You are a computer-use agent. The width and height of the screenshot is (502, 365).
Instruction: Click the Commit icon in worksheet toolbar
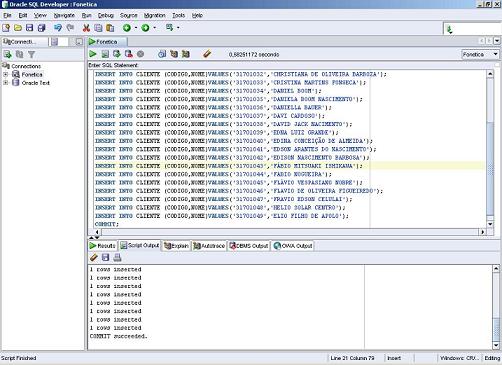click(117, 54)
